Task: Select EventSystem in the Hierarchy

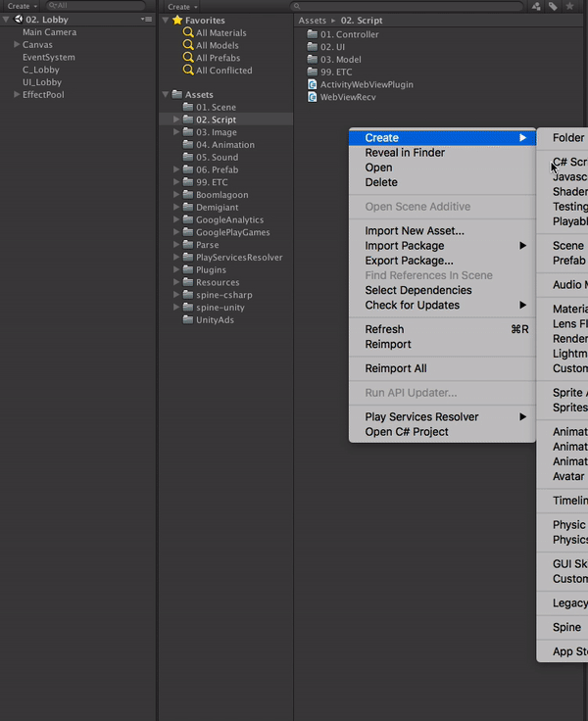Action: click(49, 57)
